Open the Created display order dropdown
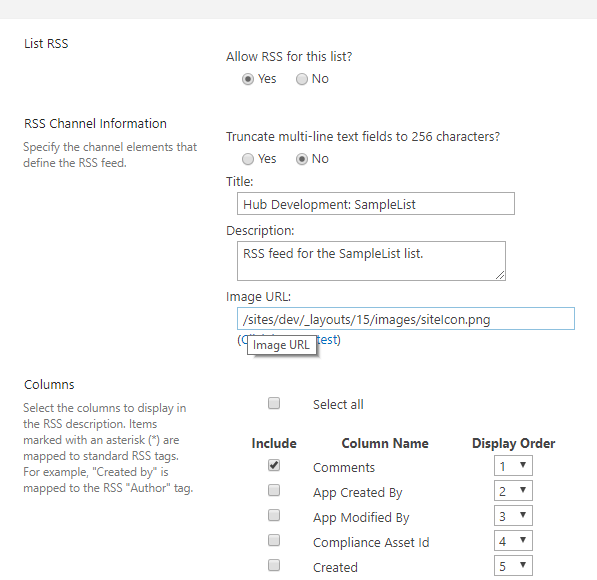 point(513,566)
